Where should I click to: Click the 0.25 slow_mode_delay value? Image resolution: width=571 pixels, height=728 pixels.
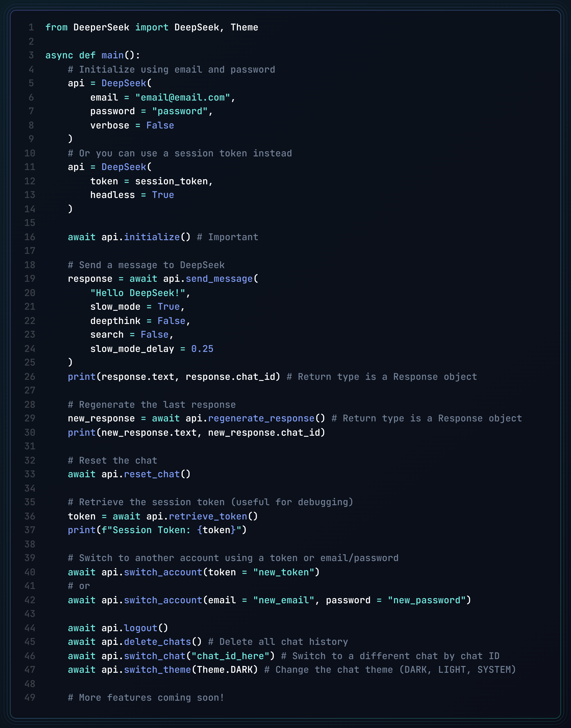[x=202, y=349]
